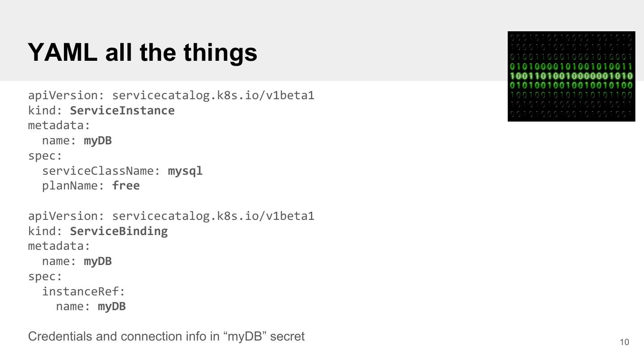The image size is (644, 362).
Task: Select the bold "ServiceInstance" kind value
Action: point(122,110)
